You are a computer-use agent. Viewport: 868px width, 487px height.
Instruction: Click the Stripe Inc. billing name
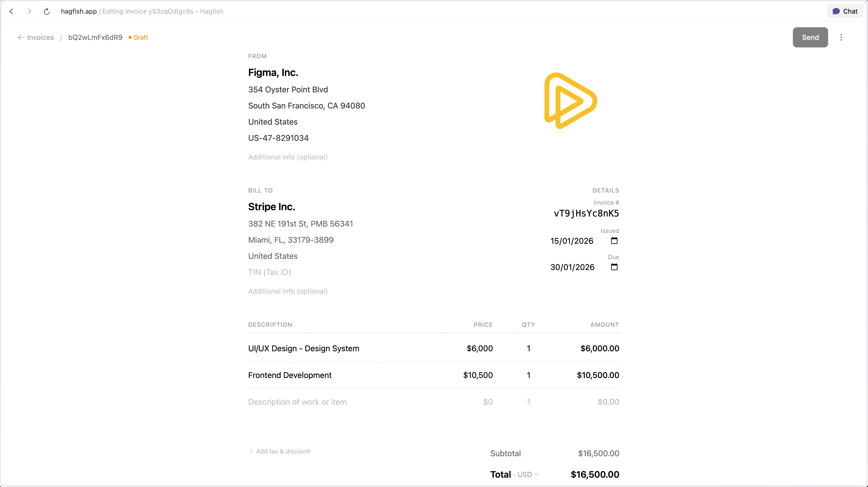click(x=271, y=206)
